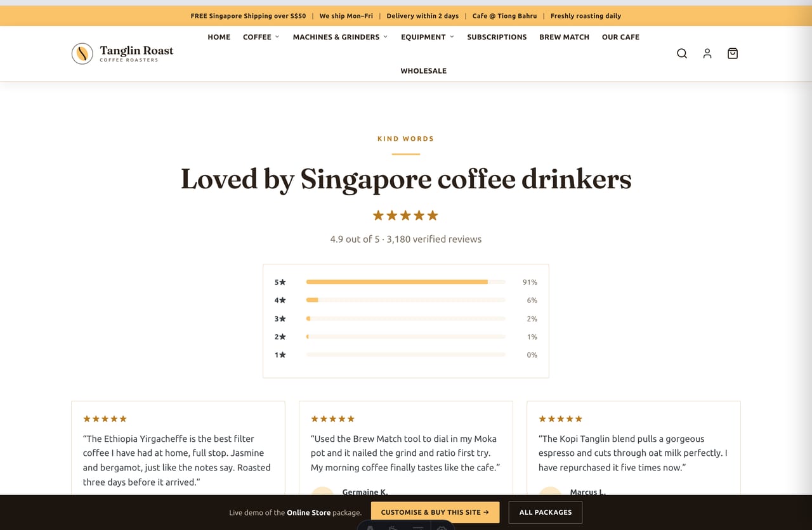Click "Live demo of the Online Store package" text
The width and height of the screenshot is (812, 530).
[295, 512]
